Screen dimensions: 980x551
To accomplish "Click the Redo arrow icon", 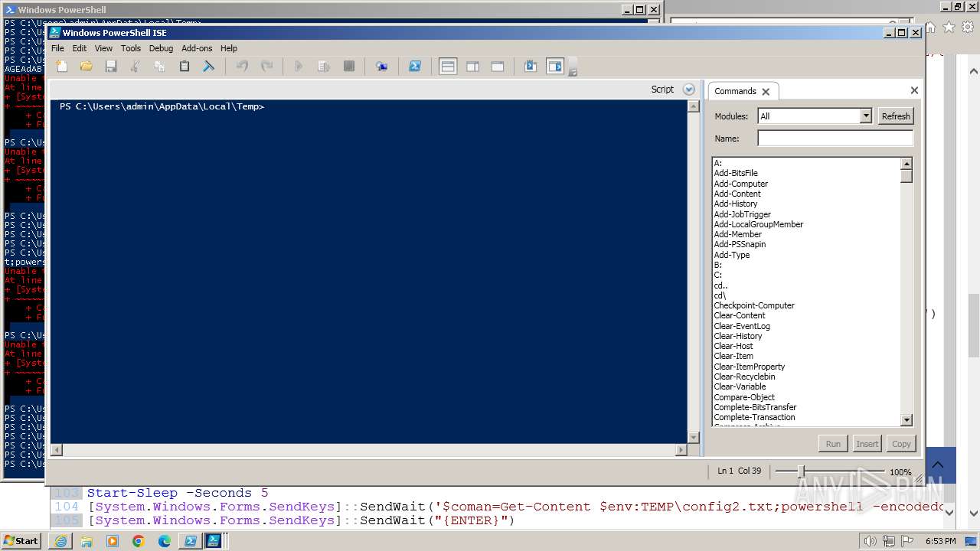I will click(266, 67).
